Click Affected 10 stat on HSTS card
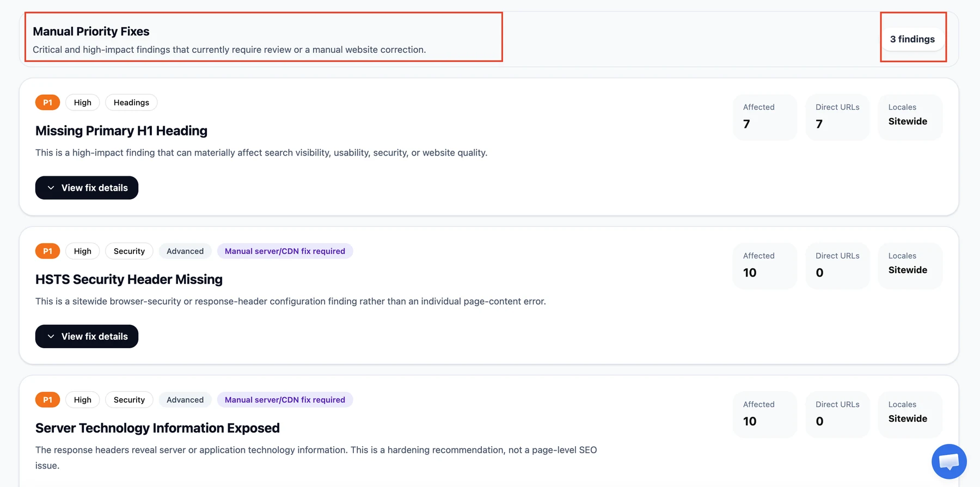980x487 pixels. tap(765, 266)
